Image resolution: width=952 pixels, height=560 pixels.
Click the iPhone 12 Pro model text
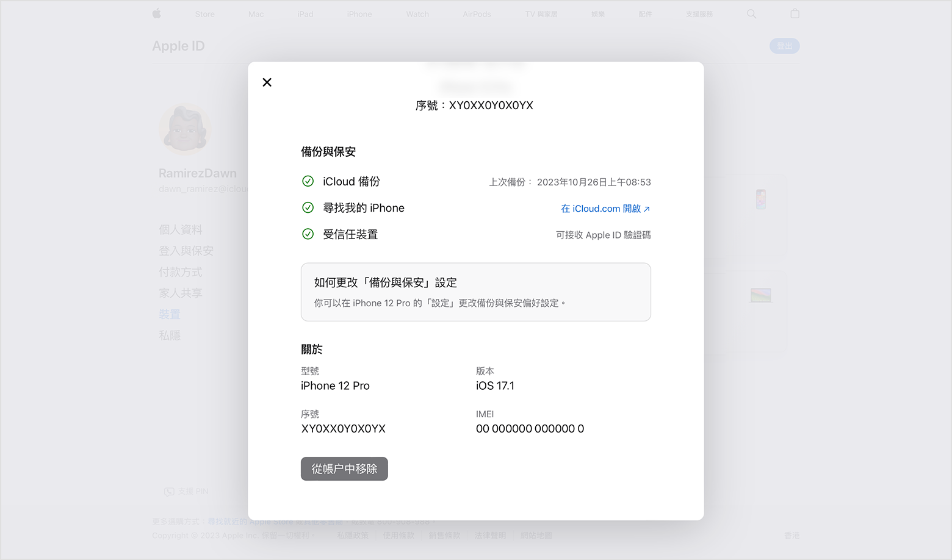pos(335,386)
